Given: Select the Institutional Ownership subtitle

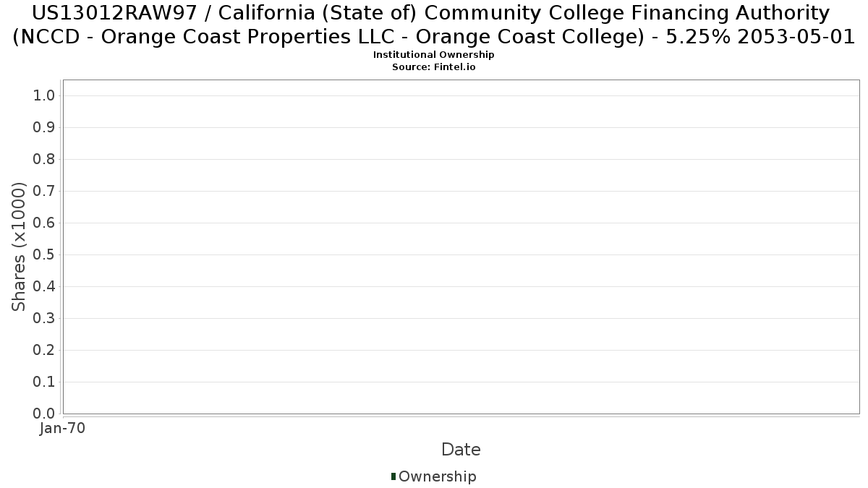Looking at the screenshot, I should [x=433, y=55].
